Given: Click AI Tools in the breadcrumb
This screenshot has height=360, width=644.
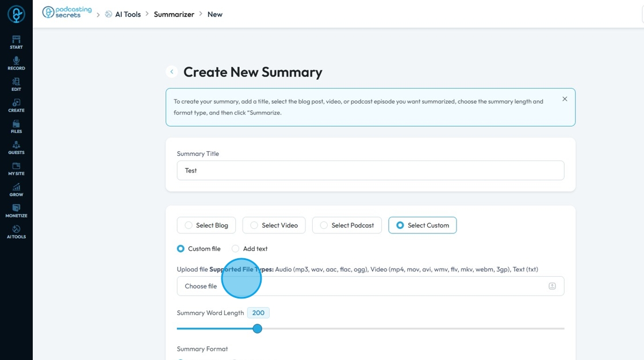Looking at the screenshot, I should [x=128, y=14].
